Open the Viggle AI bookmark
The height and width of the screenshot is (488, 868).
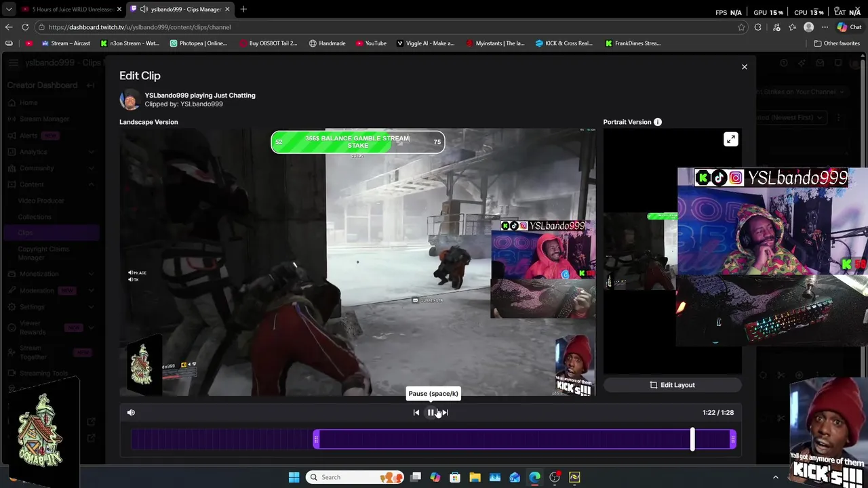click(x=425, y=43)
